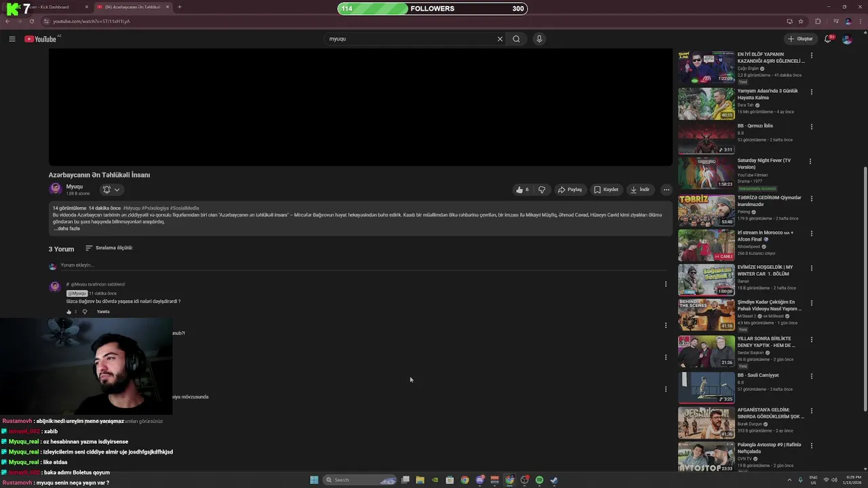Open 'Palangla Avtostop #9' video title
Viewport: 868px width, 488px height.
tap(769, 448)
